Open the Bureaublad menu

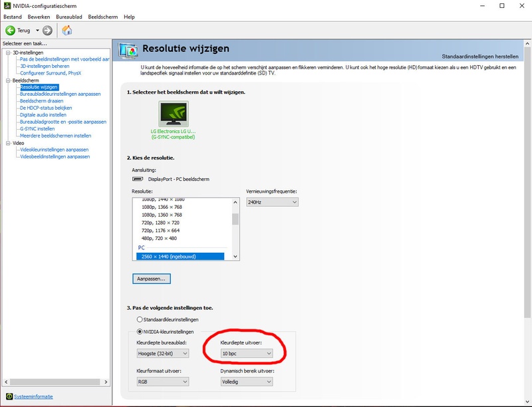69,17
